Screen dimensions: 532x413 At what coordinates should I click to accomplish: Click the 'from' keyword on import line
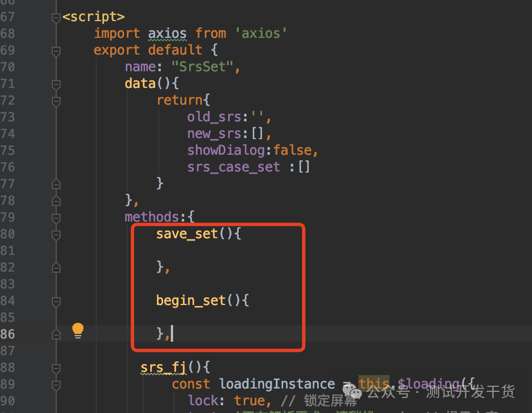click(x=210, y=33)
